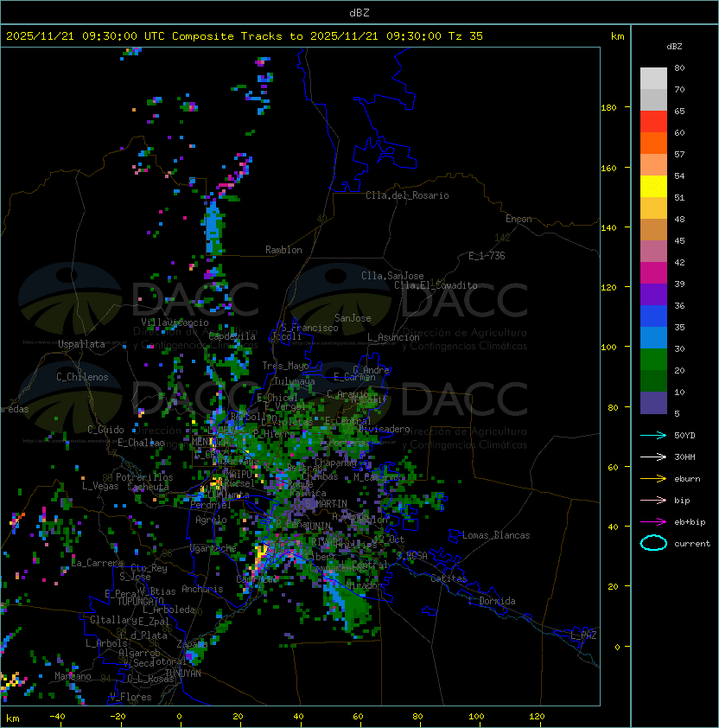This screenshot has width=719, height=728.
Task: Click the tall blue radar echo north of Ramblon
Action: [213, 227]
